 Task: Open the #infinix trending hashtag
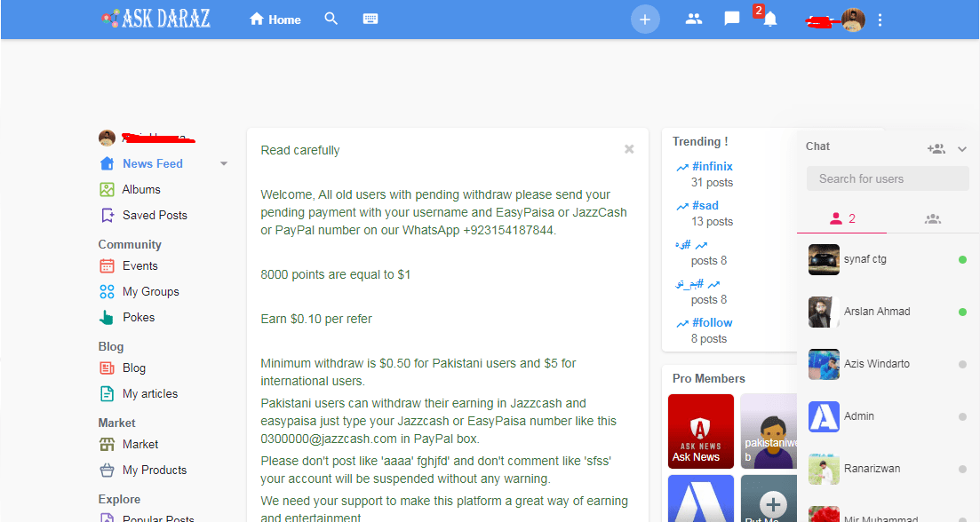point(712,166)
